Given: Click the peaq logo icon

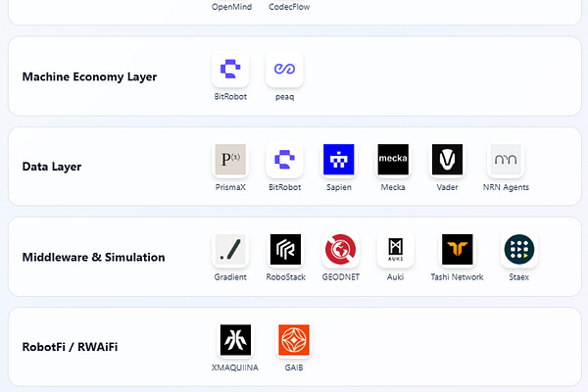Looking at the screenshot, I should pos(284,69).
